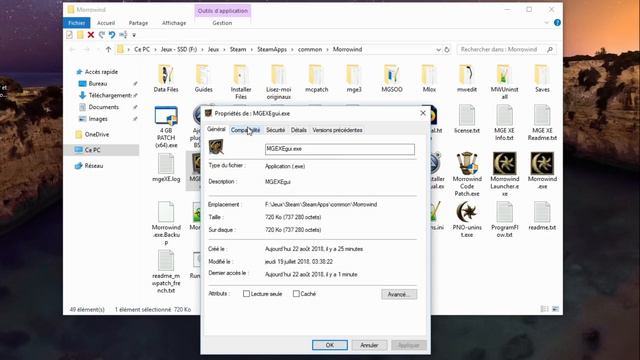This screenshot has width=640, height=360.
Task: Open the Gestion ribbon tab
Action: click(222, 23)
